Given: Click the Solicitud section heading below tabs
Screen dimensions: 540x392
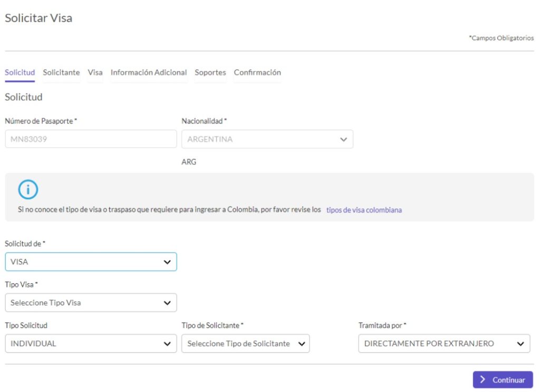Looking at the screenshot, I should click(24, 98).
